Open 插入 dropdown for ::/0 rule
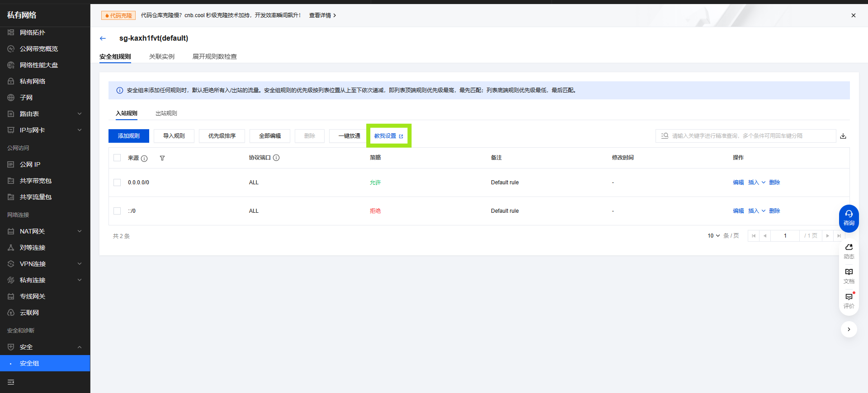This screenshot has height=393, width=868. click(x=757, y=211)
